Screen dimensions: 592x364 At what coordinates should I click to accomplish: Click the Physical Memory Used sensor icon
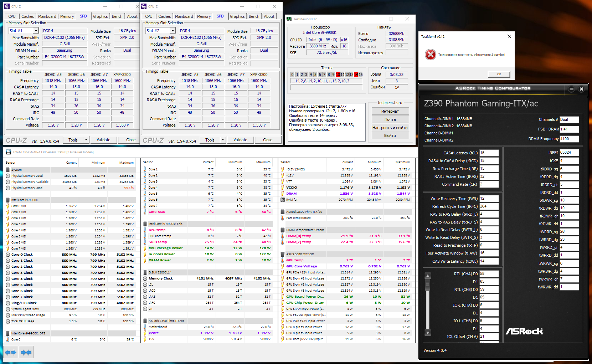pyautogui.click(x=8, y=176)
